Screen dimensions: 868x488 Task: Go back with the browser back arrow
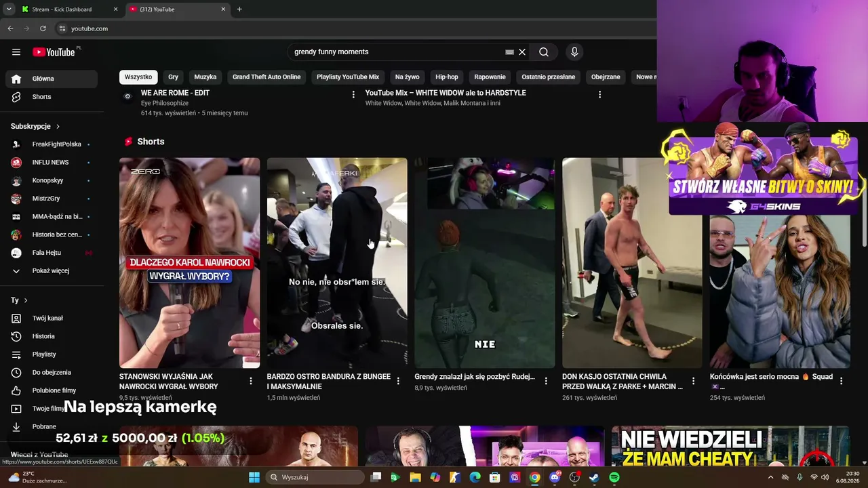[x=10, y=28]
